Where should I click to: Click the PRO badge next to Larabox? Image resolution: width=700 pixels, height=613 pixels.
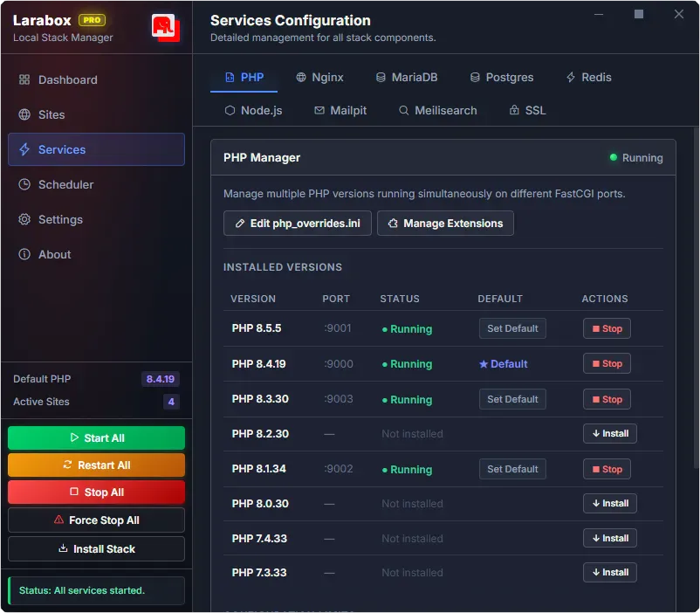[x=92, y=20]
